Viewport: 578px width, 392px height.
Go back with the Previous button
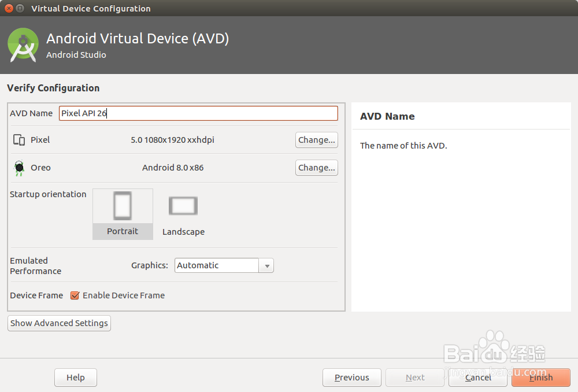coord(352,378)
